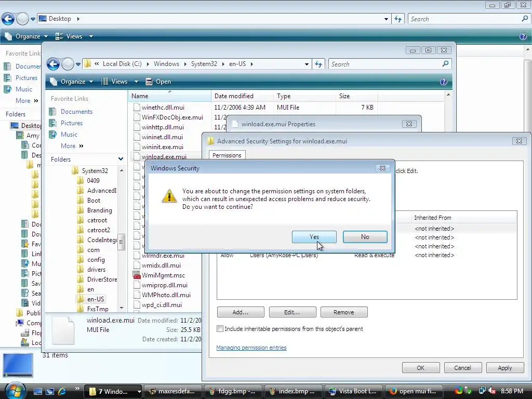Click the Remove permission button
The height and width of the screenshot is (399, 532).
(x=344, y=312)
